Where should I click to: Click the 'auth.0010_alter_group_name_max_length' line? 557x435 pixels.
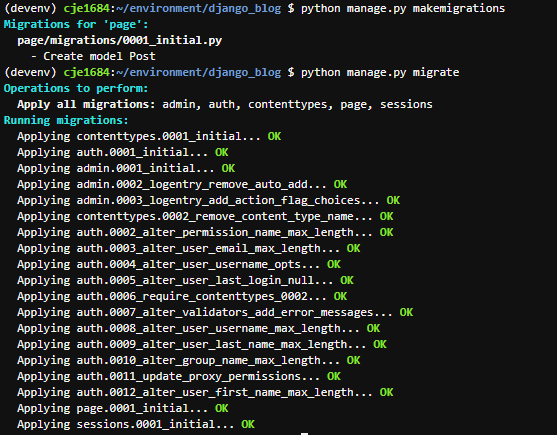coord(189,360)
